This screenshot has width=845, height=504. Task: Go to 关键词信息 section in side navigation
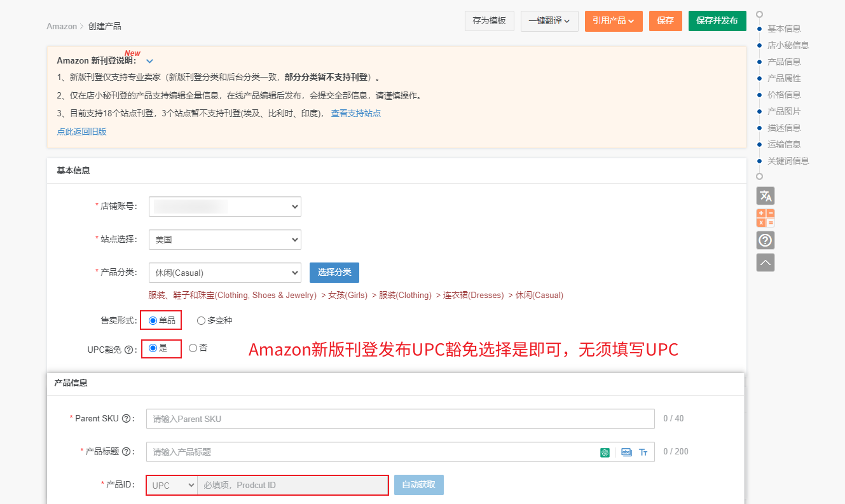click(x=788, y=161)
